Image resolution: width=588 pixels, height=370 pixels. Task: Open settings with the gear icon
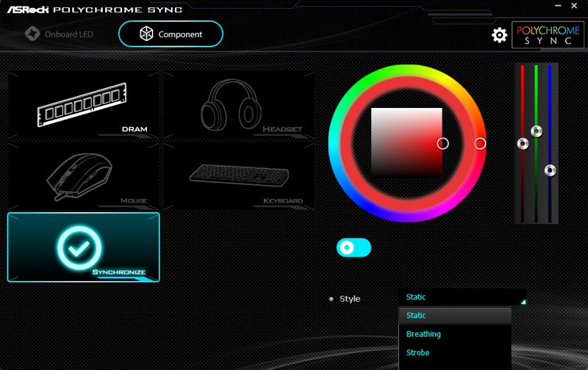[x=500, y=35]
